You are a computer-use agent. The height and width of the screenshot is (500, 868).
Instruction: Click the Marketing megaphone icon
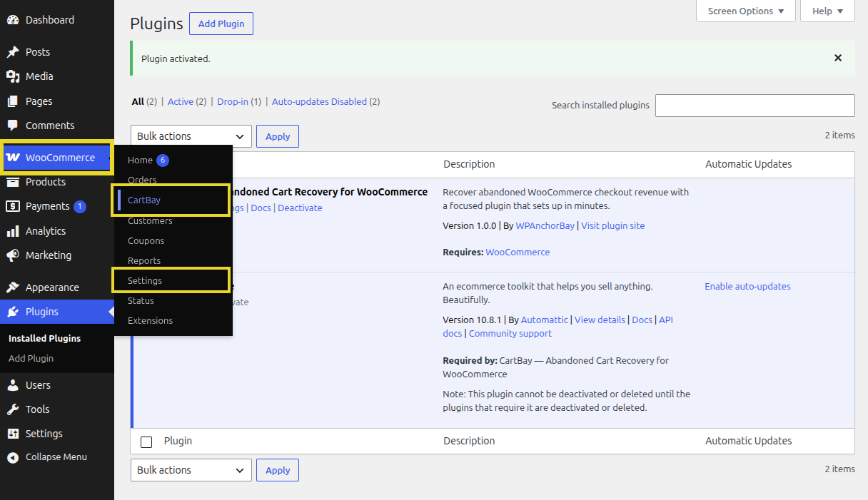click(x=13, y=255)
